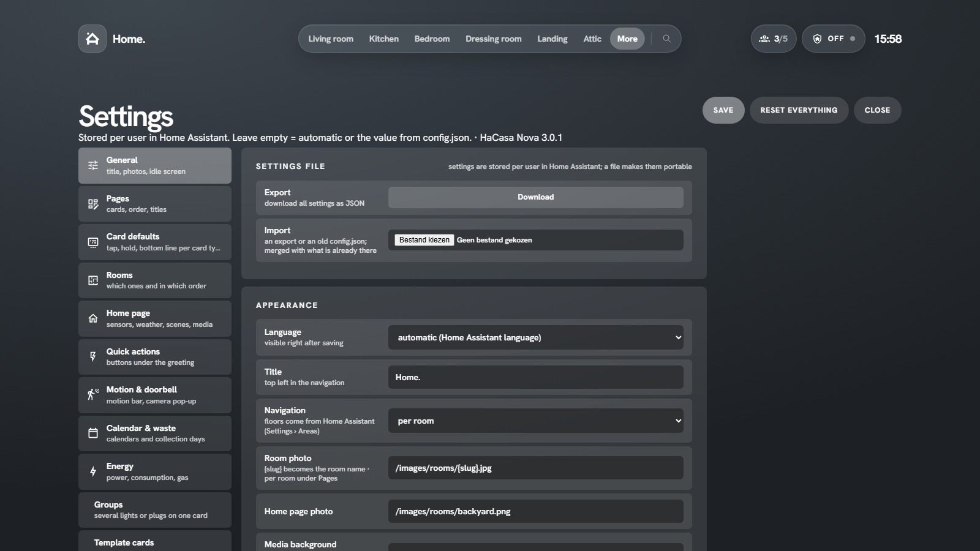Click the RESET EVERYTHING button
980x551 pixels.
[x=799, y=110]
